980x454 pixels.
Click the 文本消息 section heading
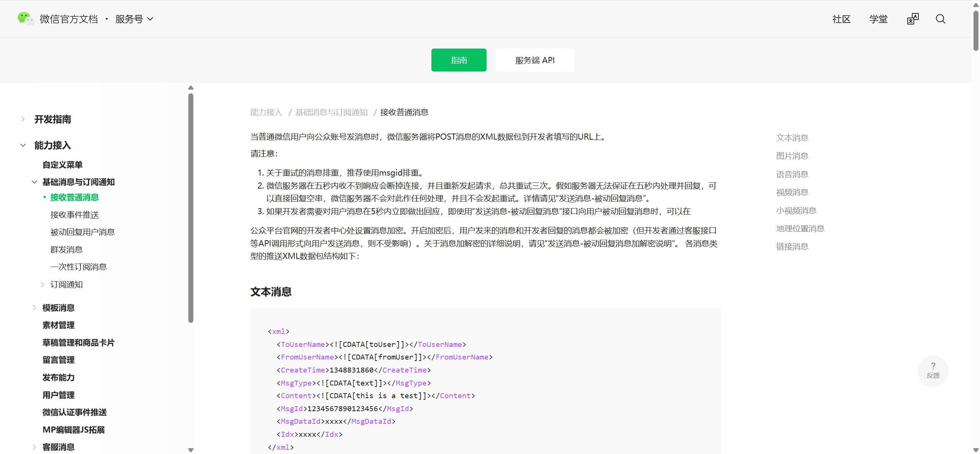(271, 292)
